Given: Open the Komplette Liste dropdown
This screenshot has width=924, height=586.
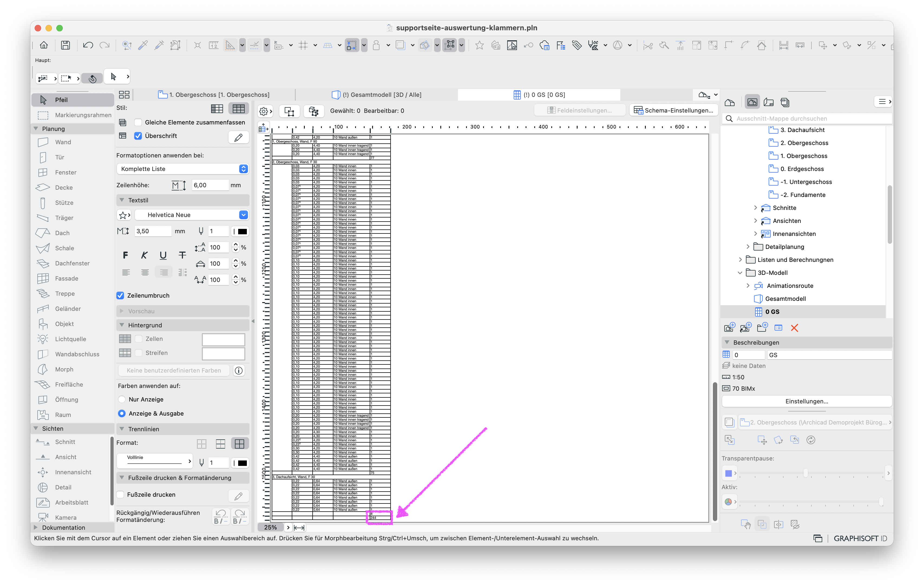Looking at the screenshot, I should click(x=183, y=169).
